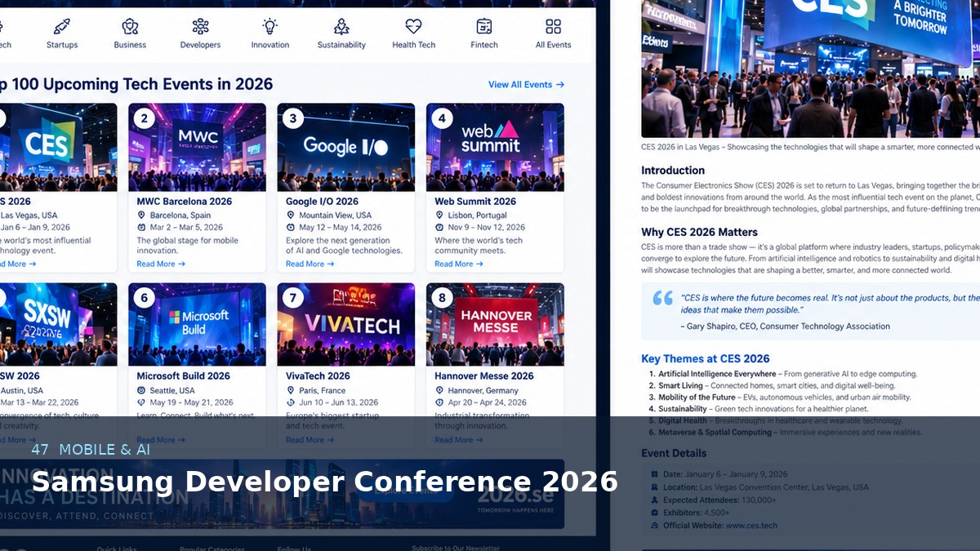This screenshot has width=980, height=551.
Task: Select the Innovation lightbulb icon
Action: pos(270,27)
